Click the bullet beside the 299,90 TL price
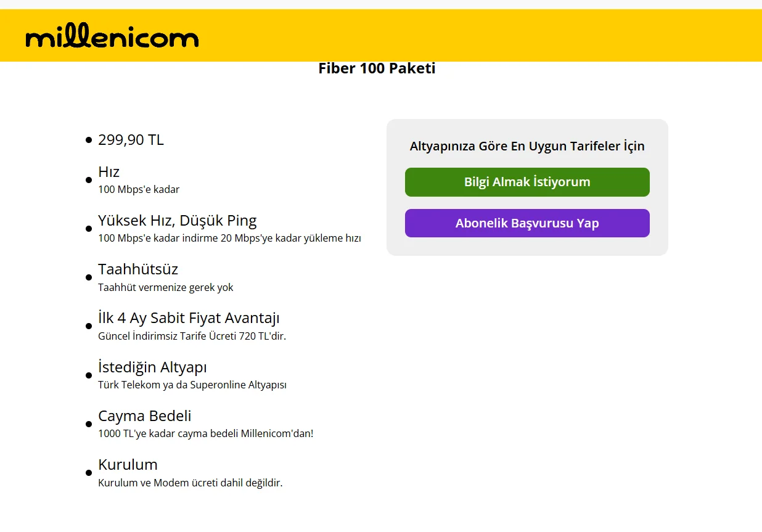 click(89, 141)
